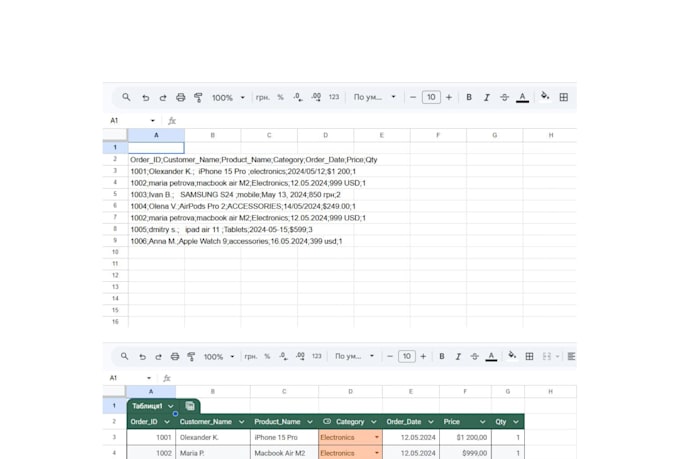This screenshot has width=680, height=459.
Task: Open text color picker in upper toolbar
Action: coord(523,98)
